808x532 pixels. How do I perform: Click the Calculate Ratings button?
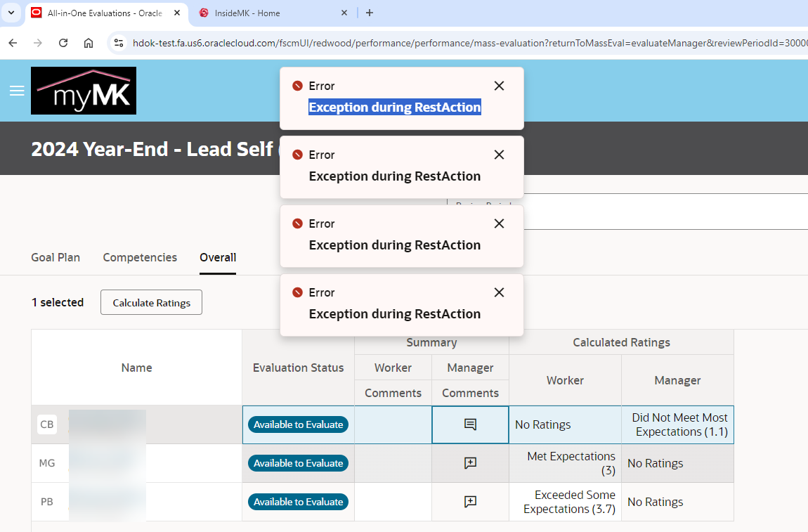[152, 303]
